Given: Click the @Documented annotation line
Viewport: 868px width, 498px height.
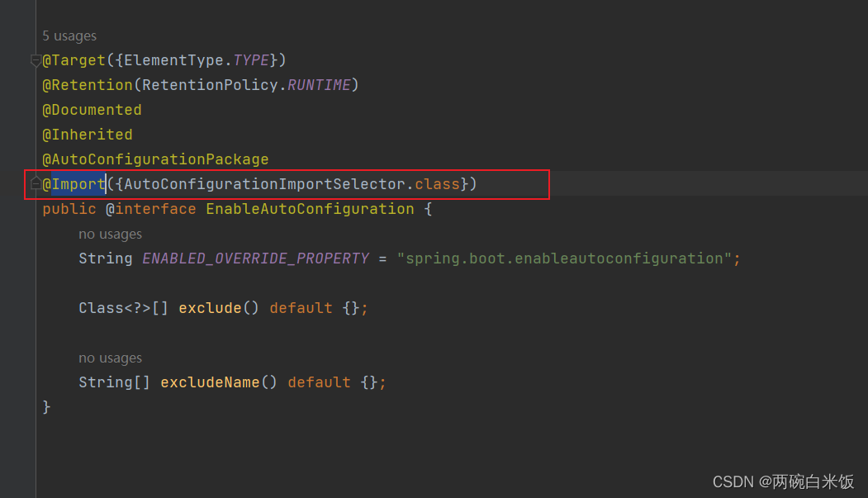Looking at the screenshot, I should pos(92,109).
